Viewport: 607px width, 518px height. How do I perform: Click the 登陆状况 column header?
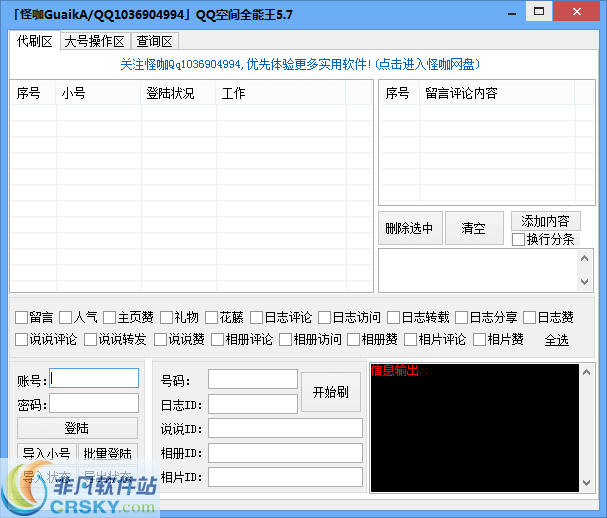[170, 93]
